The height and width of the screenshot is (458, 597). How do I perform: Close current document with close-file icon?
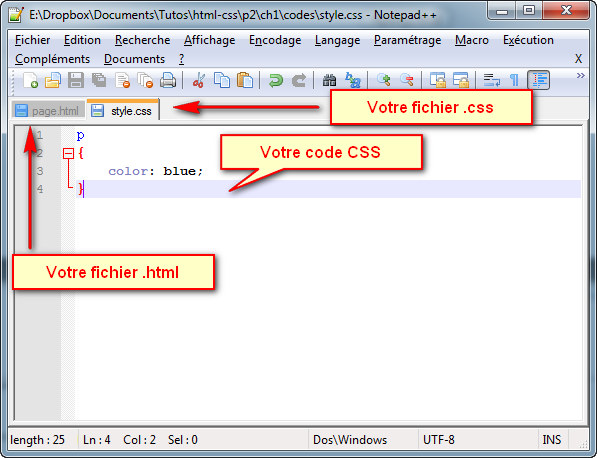[122, 80]
